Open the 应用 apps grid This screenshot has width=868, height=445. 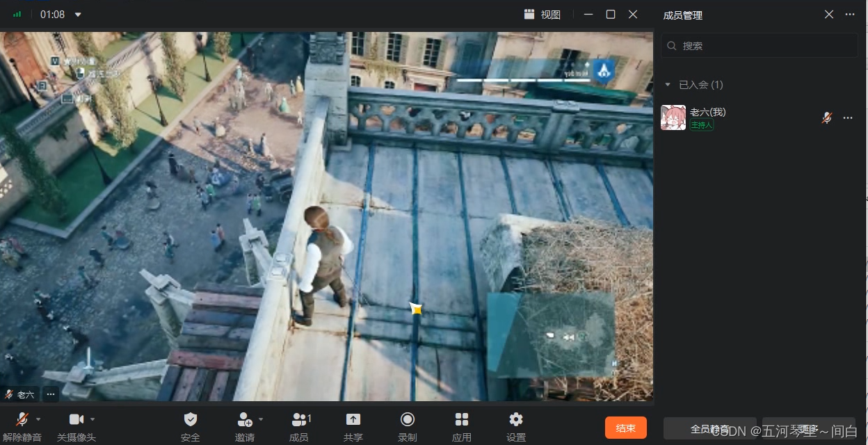click(462, 426)
